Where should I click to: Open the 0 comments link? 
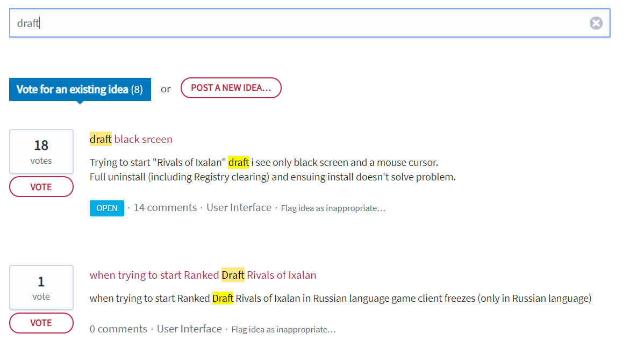(x=118, y=329)
